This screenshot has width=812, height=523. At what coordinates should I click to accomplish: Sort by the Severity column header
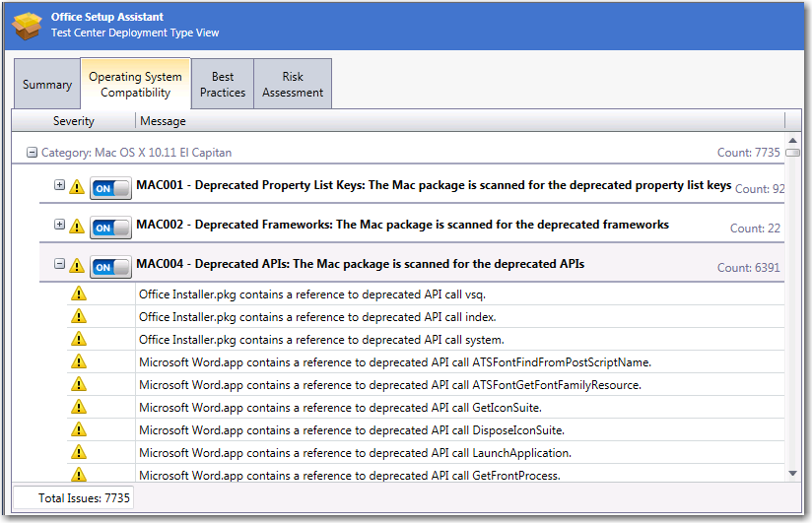(74, 121)
